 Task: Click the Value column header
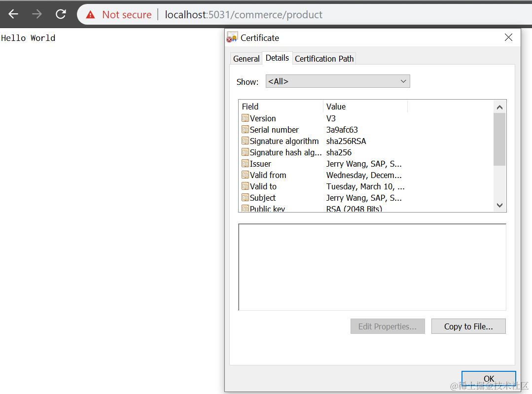365,107
